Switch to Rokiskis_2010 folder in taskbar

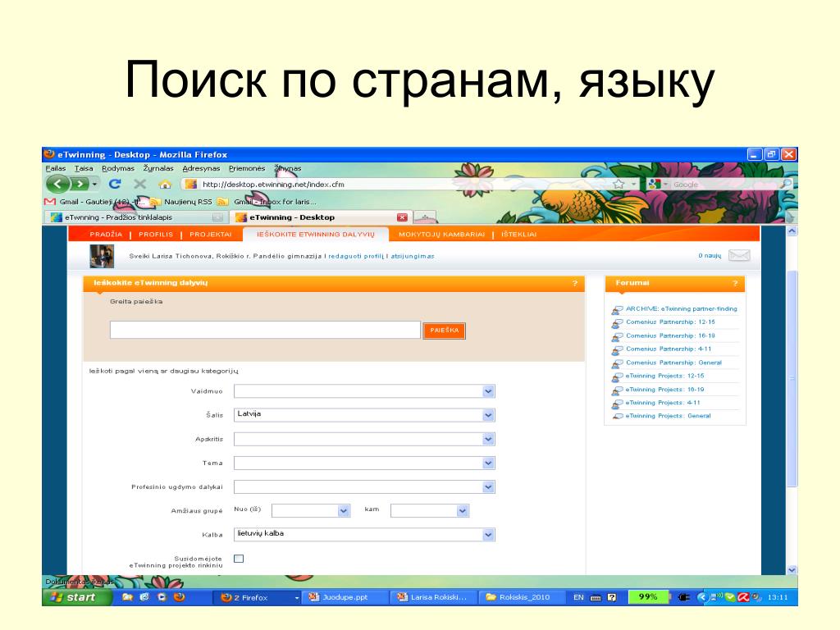point(523,597)
